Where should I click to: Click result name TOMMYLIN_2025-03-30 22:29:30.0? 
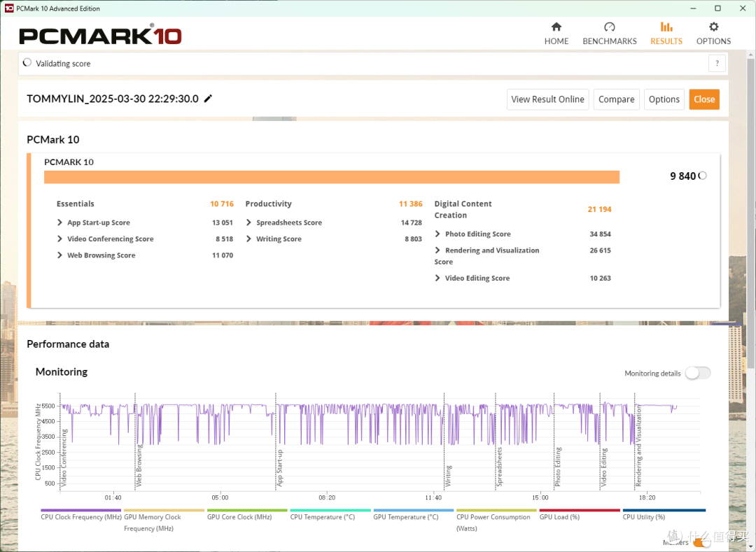tap(112, 99)
